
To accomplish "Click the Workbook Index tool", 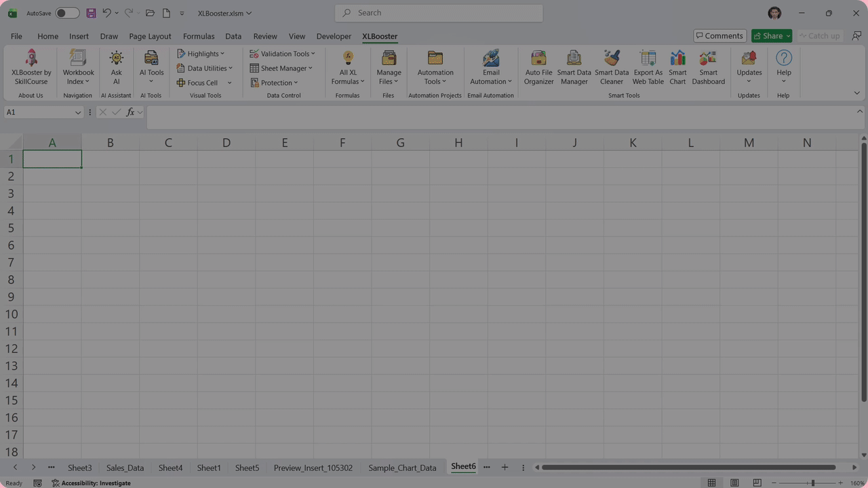I will [x=77, y=68].
